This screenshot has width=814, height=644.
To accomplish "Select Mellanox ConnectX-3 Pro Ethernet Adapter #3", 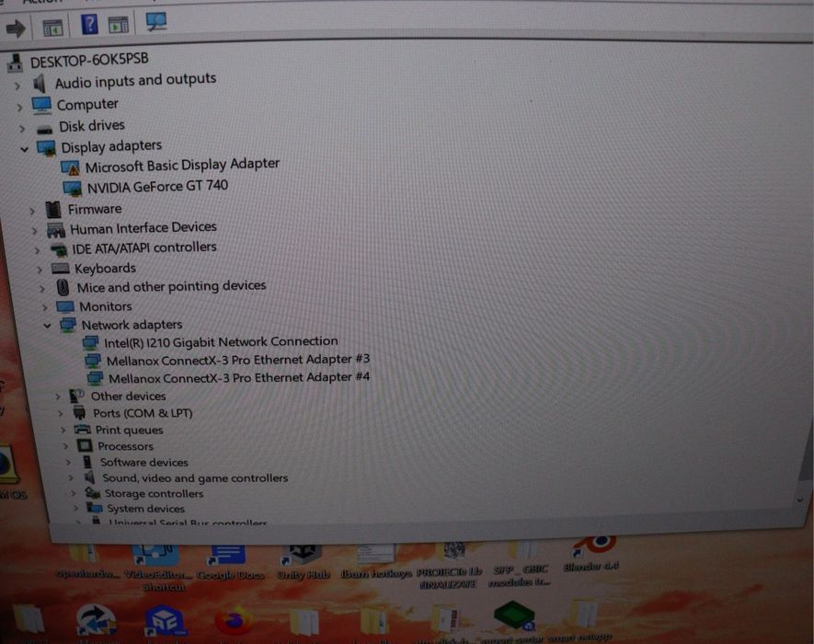I will [x=238, y=360].
